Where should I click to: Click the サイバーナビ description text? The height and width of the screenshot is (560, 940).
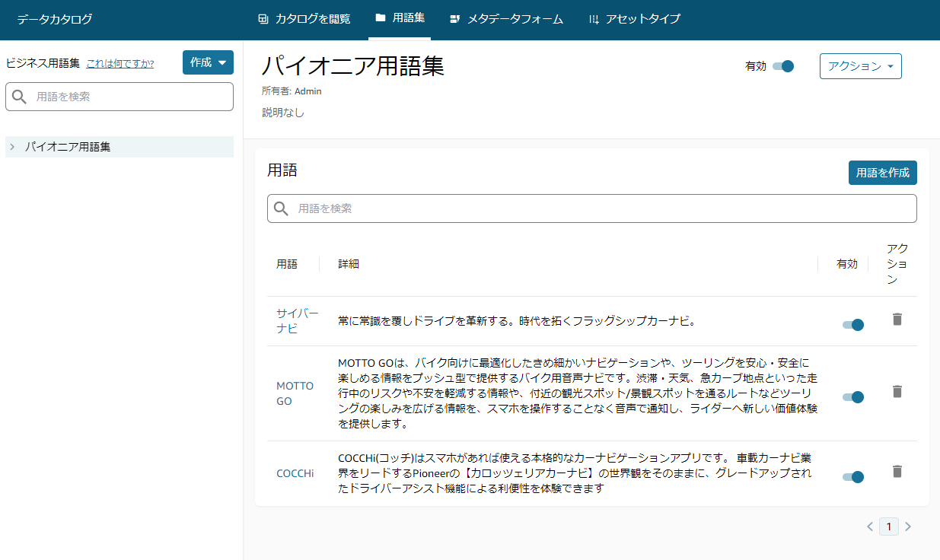point(518,321)
